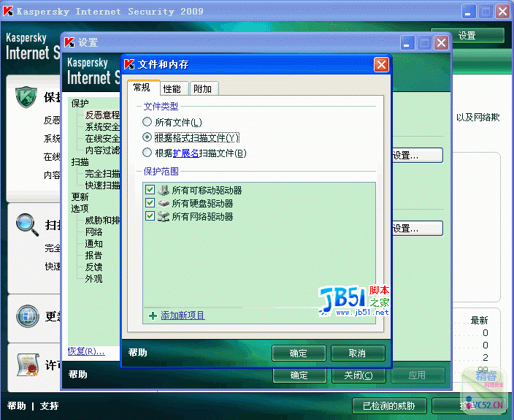Click the magnifier scan icon in main window
This screenshot has height=420, width=514.
pos(27,225)
